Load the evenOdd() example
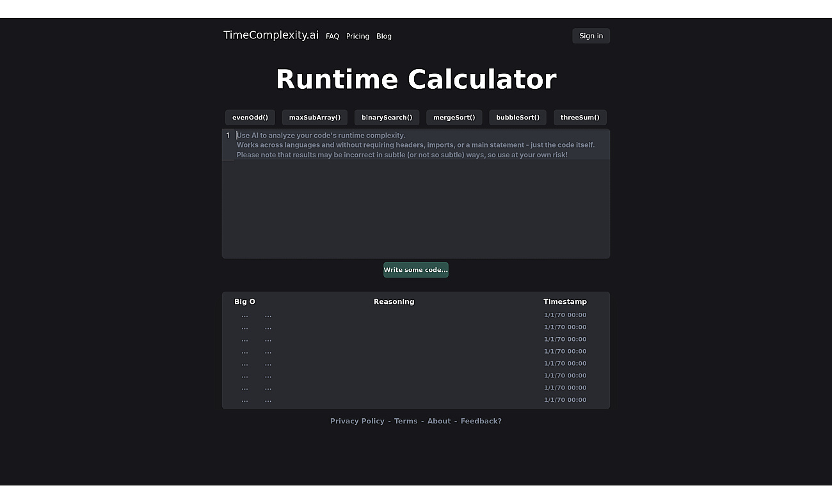832x504 pixels. tap(250, 118)
